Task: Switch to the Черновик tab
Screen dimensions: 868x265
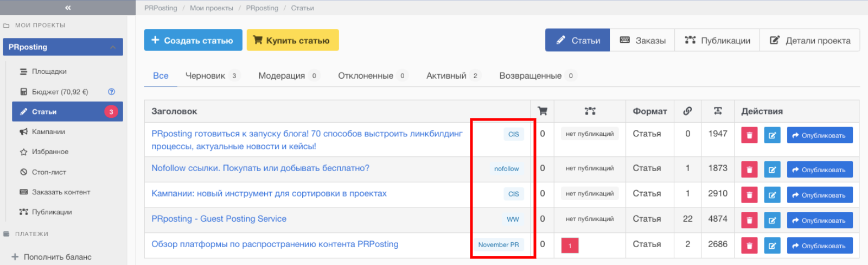Action: (x=212, y=75)
